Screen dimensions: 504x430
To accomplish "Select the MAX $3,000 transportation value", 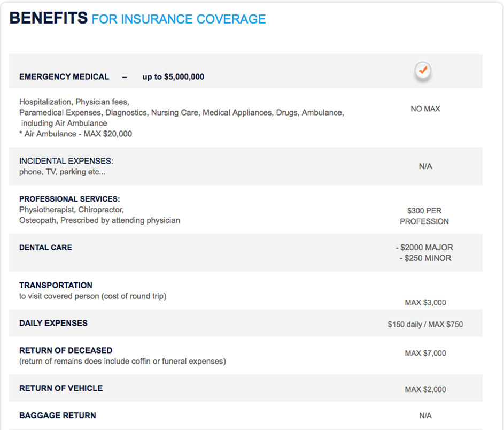I will (425, 303).
